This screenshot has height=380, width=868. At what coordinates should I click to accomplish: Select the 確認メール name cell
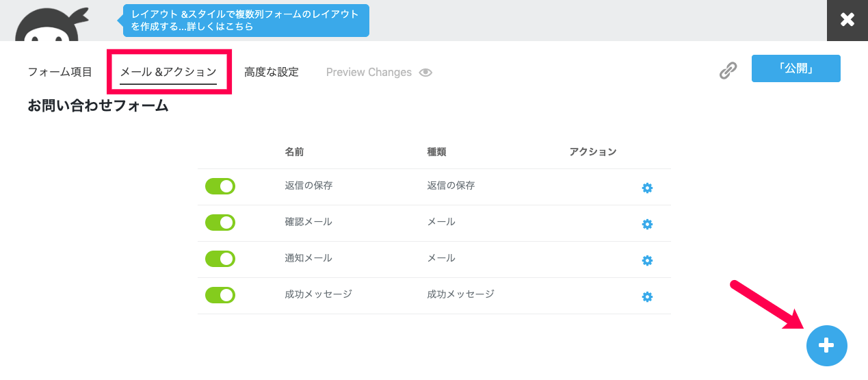pyautogui.click(x=309, y=222)
